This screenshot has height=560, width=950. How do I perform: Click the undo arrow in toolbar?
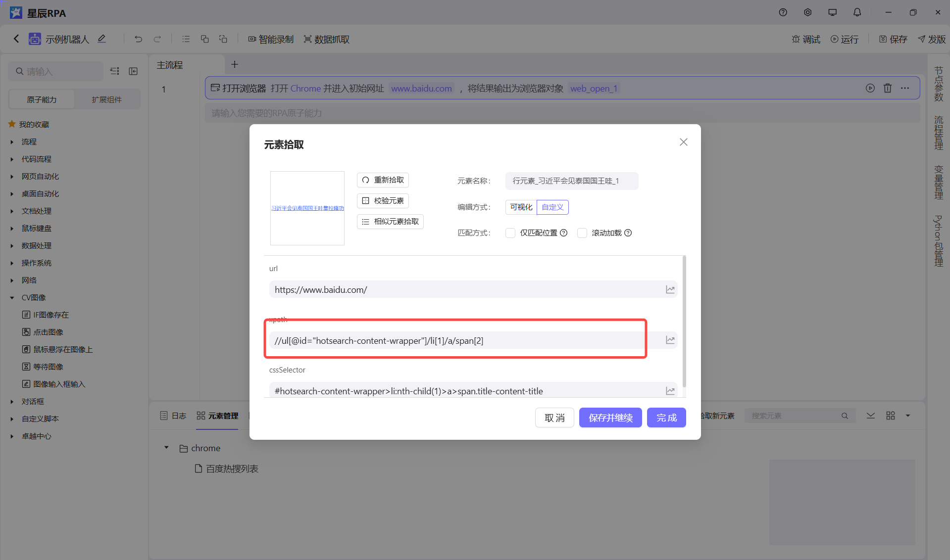tap(138, 39)
